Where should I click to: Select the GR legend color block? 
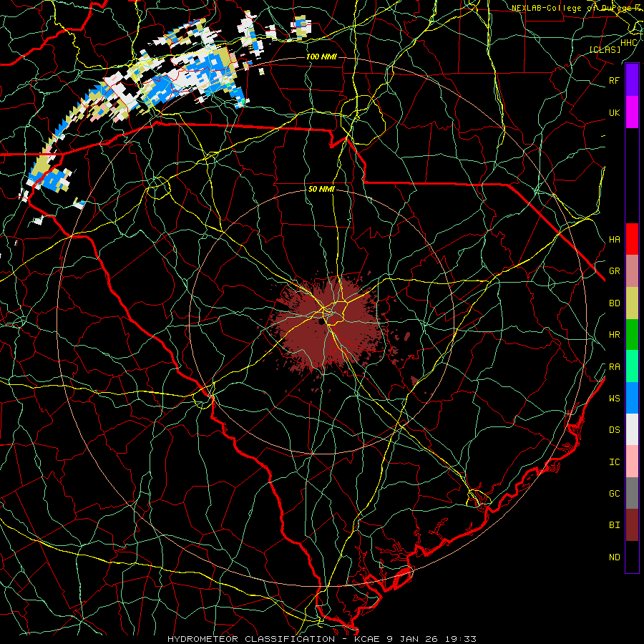[632, 271]
